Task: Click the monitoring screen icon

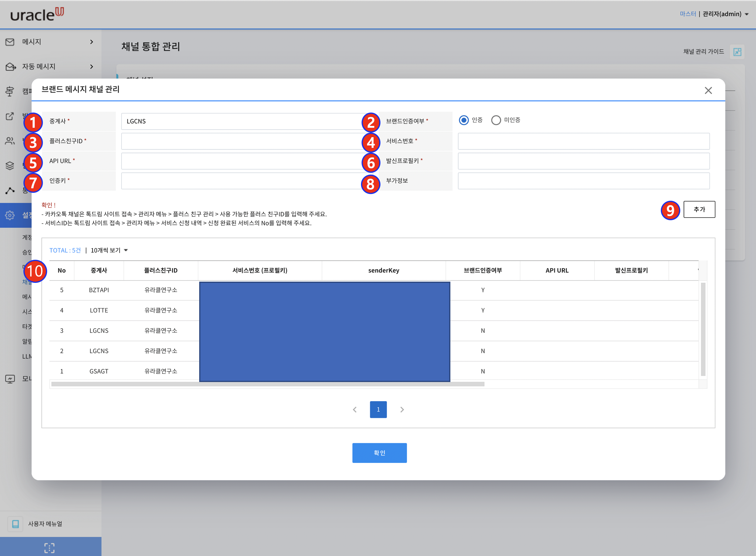Action: coord(10,378)
